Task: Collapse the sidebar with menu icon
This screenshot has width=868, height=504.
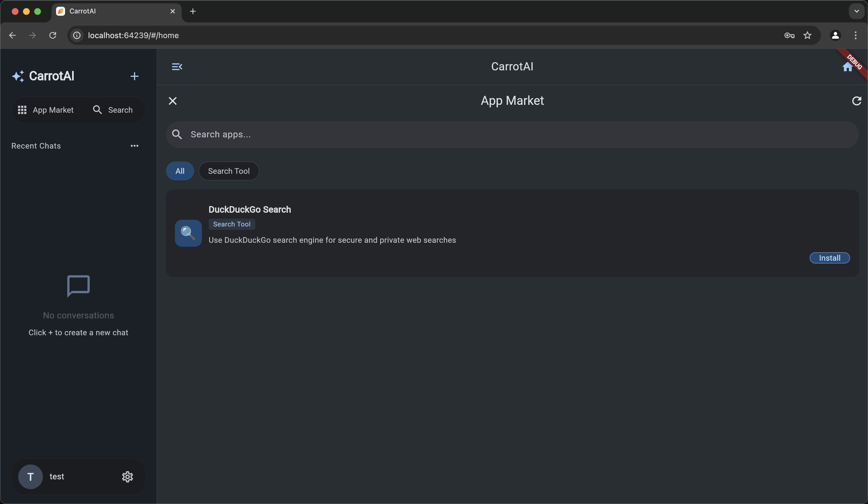Action: click(177, 66)
